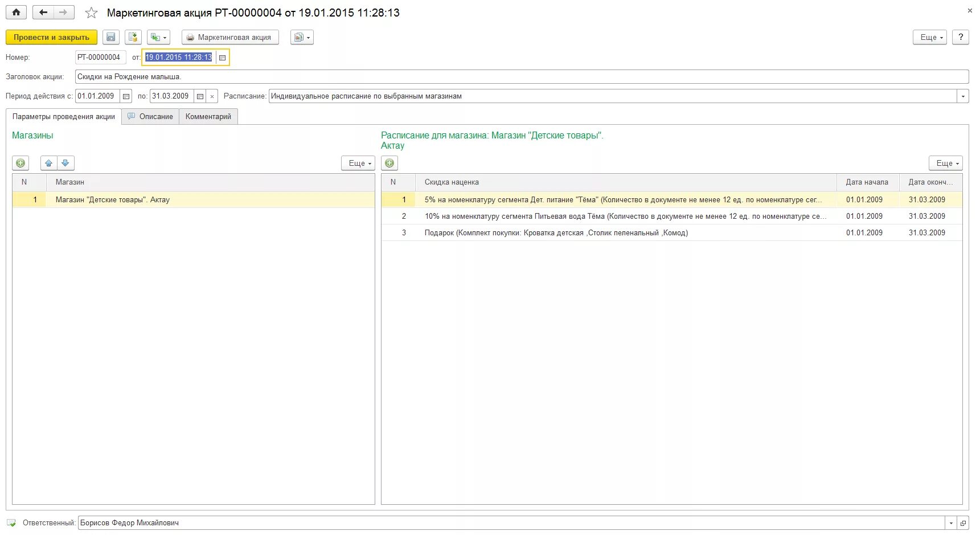
Task: Open calendar for period end date
Action: click(200, 96)
